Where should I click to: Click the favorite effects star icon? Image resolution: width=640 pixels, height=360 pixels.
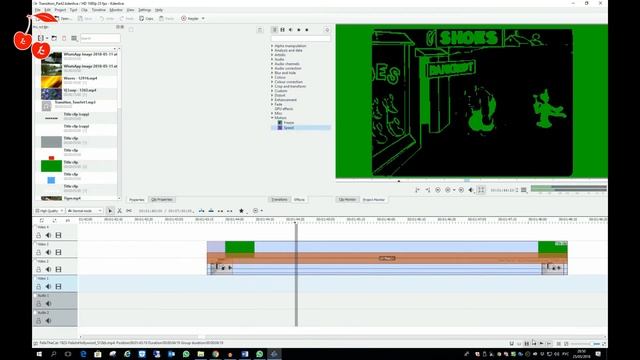241,211
